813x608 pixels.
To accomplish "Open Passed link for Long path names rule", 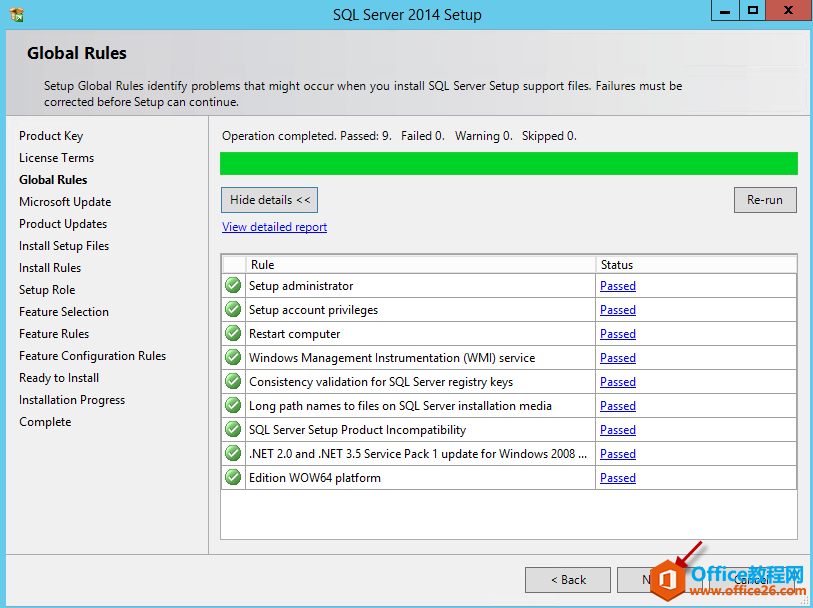I will pyautogui.click(x=617, y=406).
